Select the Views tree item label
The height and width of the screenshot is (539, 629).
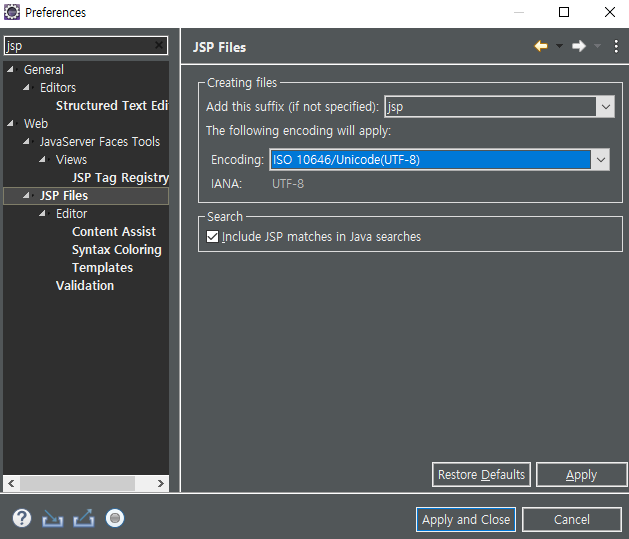point(71,159)
